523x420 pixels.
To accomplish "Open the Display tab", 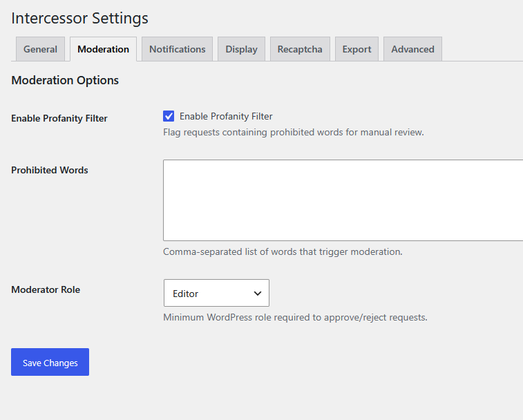I will pyautogui.click(x=241, y=49).
